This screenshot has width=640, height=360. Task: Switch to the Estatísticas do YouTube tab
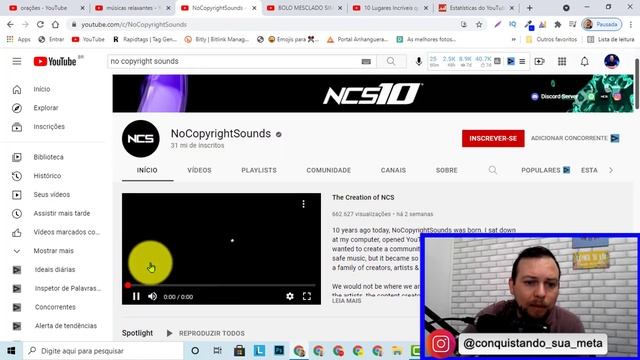pos(477,8)
